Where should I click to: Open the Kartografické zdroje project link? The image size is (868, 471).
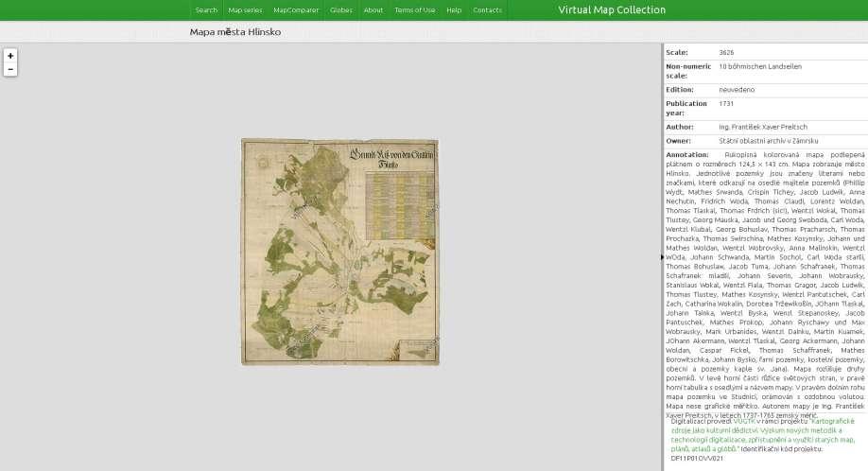[763, 435]
